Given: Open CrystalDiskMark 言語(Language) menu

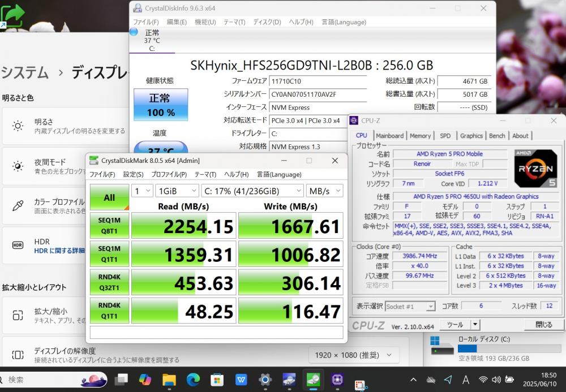Looking at the screenshot, I should [279, 174].
